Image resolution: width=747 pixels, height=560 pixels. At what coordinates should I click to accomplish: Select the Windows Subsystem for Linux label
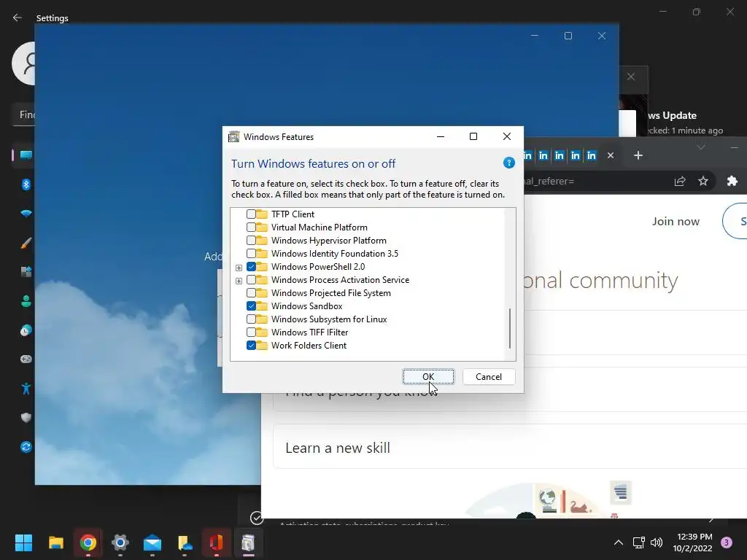pos(329,319)
